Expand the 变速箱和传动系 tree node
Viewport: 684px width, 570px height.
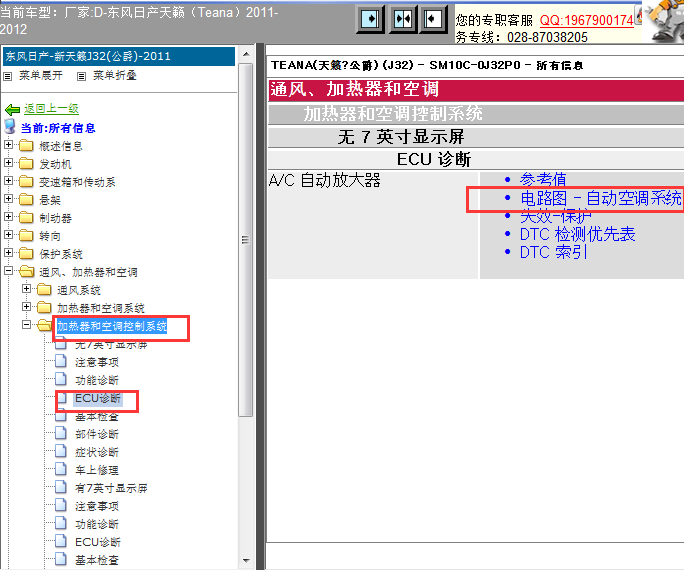click(8, 180)
